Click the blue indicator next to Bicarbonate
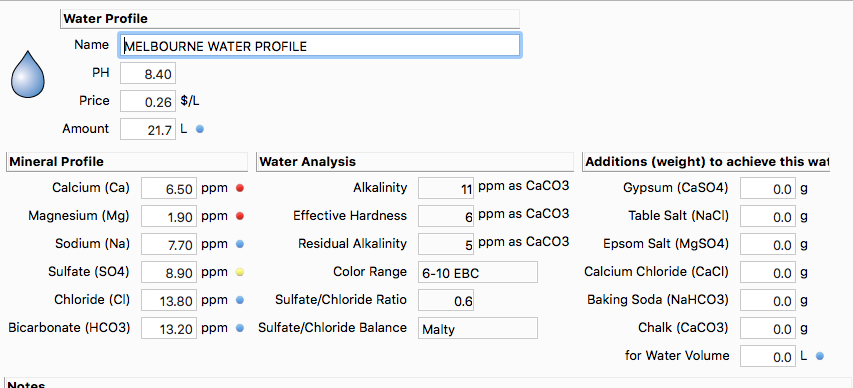The width and height of the screenshot is (853, 388). (x=239, y=328)
